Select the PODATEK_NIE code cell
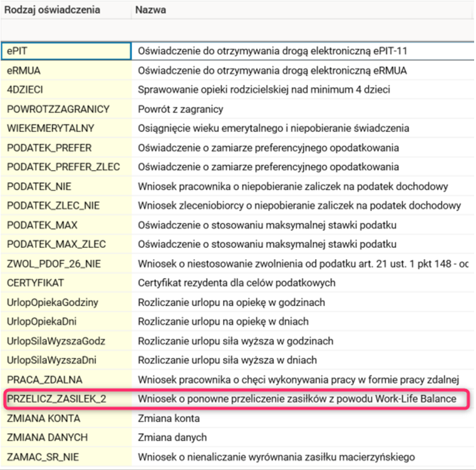Screen dimensions: 476x470 click(66, 186)
